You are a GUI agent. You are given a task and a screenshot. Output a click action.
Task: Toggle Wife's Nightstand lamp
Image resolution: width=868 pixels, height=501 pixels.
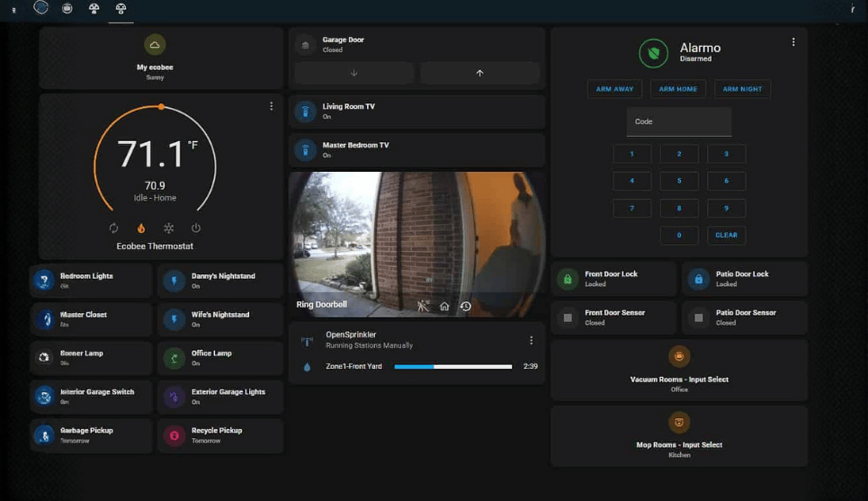pyautogui.click(x=174, y=319)
